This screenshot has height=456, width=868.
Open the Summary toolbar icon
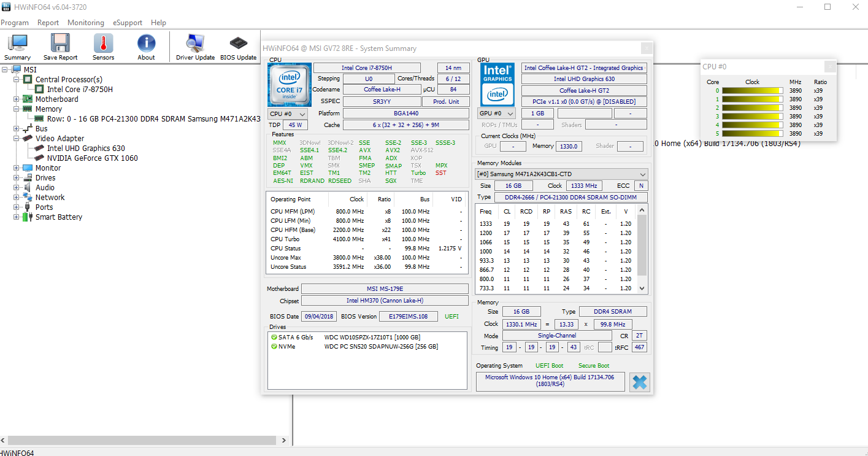pyautogui.click(x=18, y=47)
